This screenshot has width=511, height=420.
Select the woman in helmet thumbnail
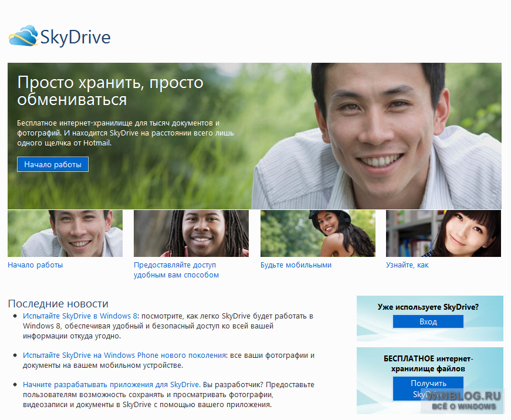click(318, 233)
